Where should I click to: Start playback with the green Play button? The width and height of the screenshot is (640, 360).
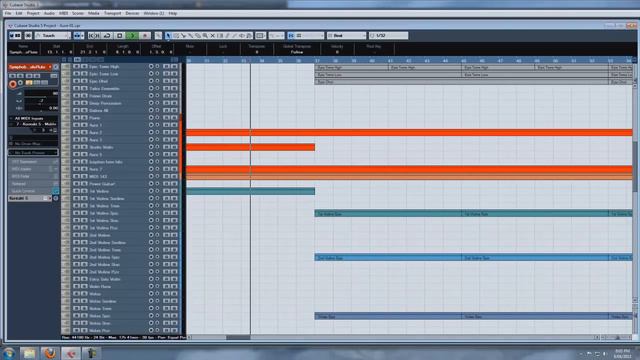pyautogui.click(x=132, y=36)
